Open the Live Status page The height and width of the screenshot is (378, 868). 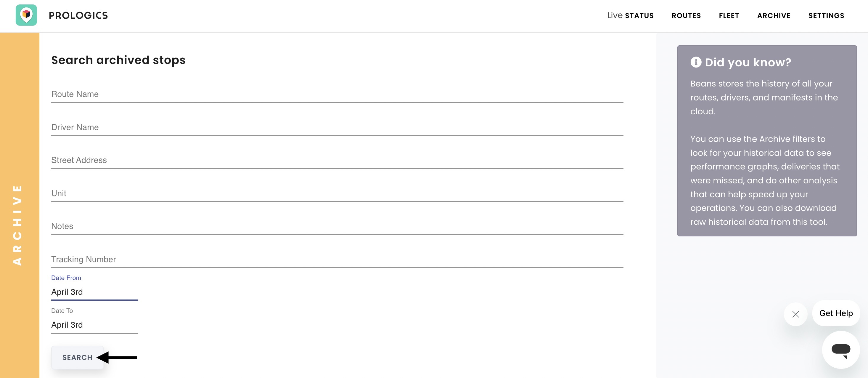pyautogui.click(x=630, y=15)
